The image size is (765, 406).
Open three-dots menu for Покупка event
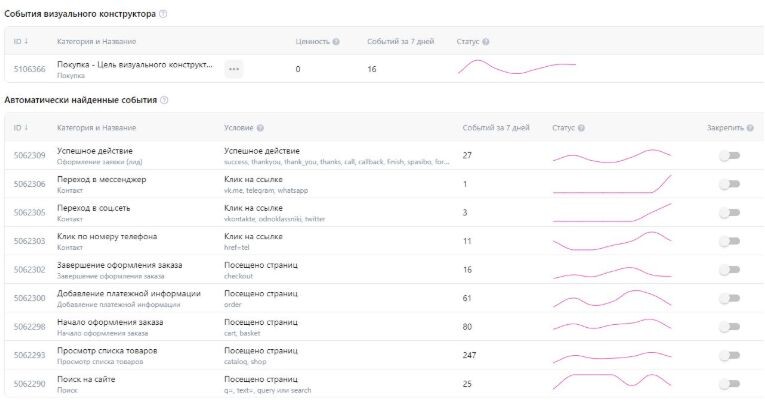tap(233, 69)
